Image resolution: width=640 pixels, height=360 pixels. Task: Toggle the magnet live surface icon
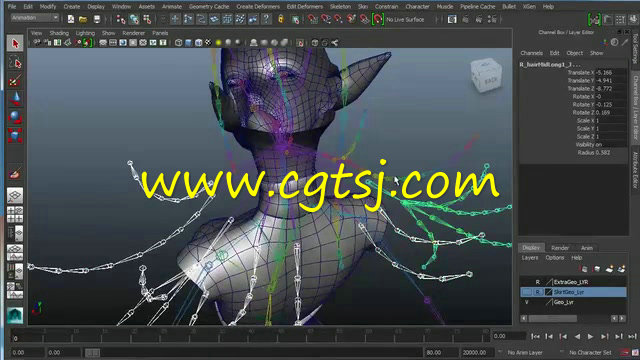[x=378, y=19]
